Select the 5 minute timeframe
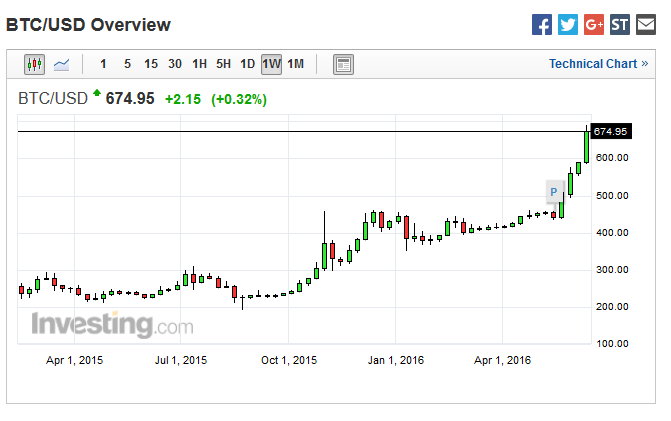This screenshot has width=671, height=421. pos(127,65)
